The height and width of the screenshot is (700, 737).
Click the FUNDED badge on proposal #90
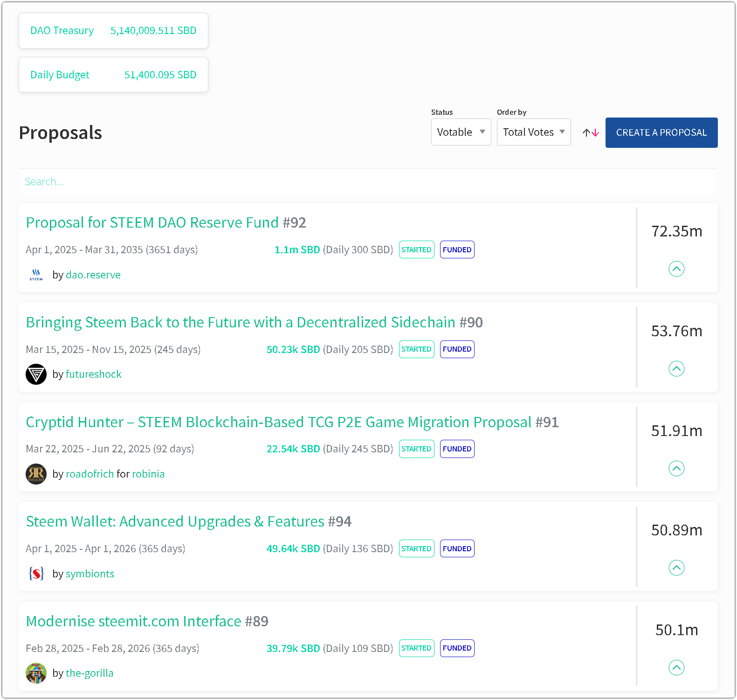(457, 349)
